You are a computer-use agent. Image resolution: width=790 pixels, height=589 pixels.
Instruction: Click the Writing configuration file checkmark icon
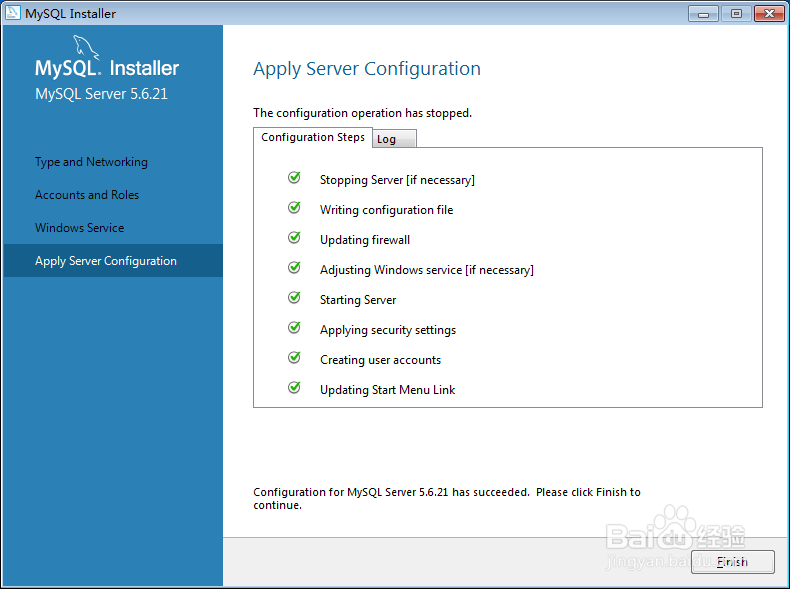click(294, 207)
